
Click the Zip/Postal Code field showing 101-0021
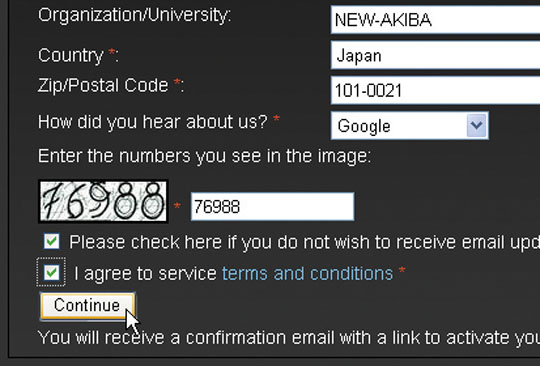click(435, 90)
